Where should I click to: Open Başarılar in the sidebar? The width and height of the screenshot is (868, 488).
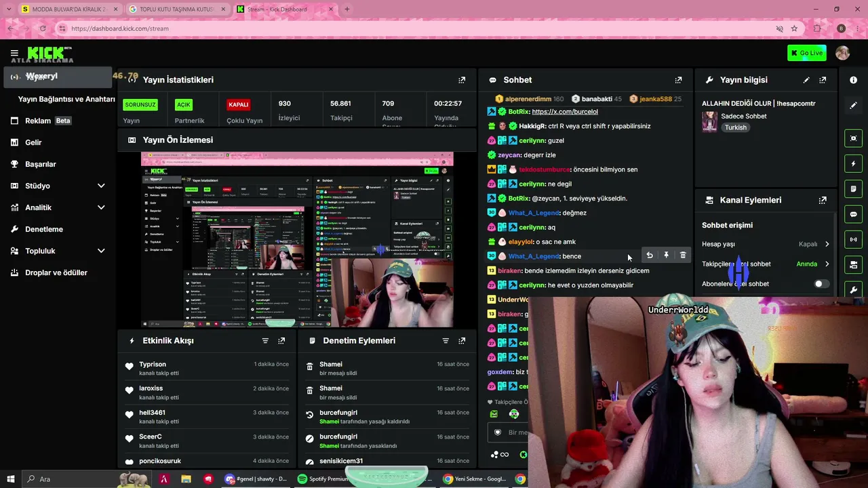point(40,164)
